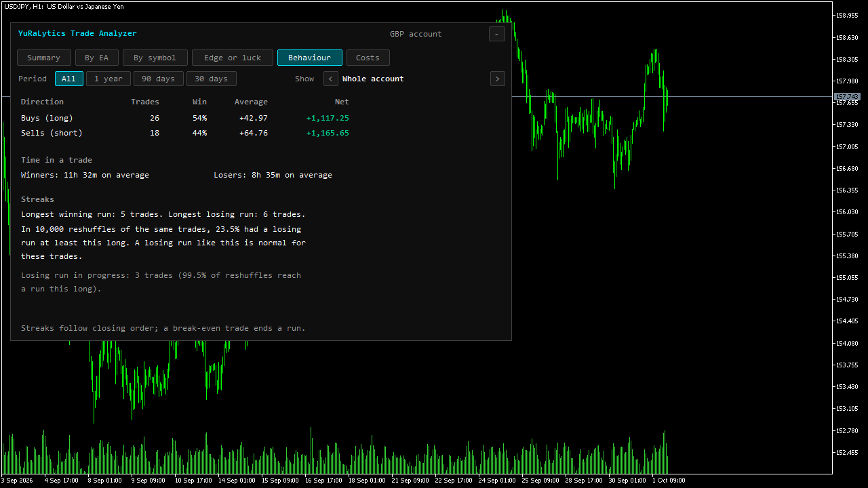Screen dimensions: 868x488
Task: Click the Direction column header
Action: pyautogui.click(x=42, y=102)
